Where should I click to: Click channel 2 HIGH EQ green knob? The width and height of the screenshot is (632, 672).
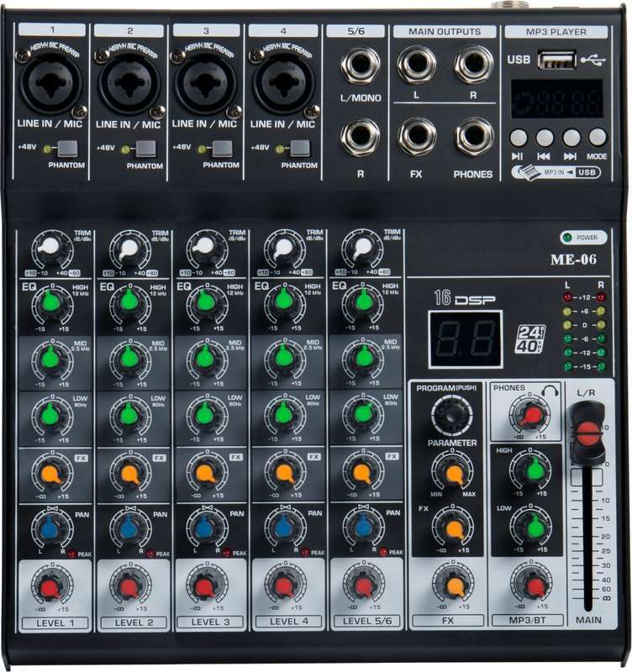coord(129,301)
